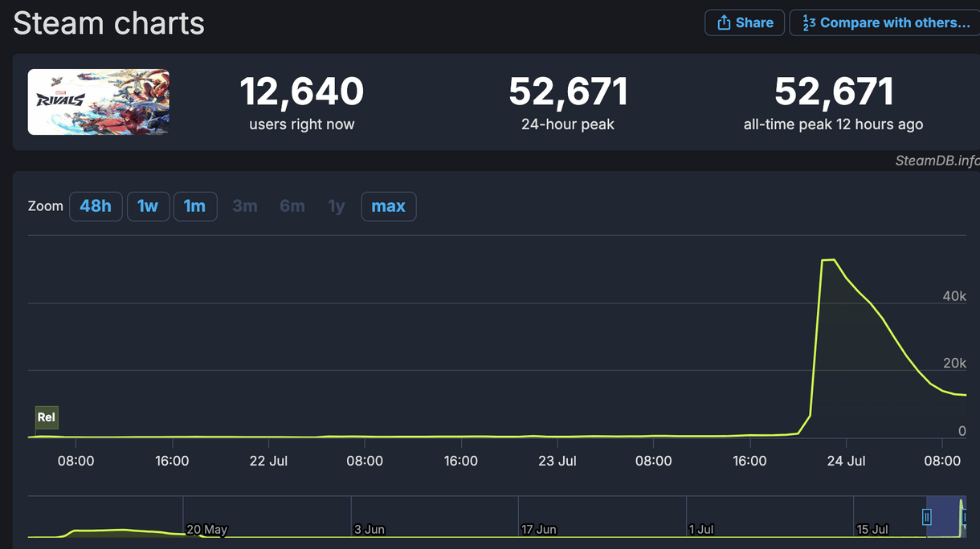Open Compare with others

(x=885, y=22)
